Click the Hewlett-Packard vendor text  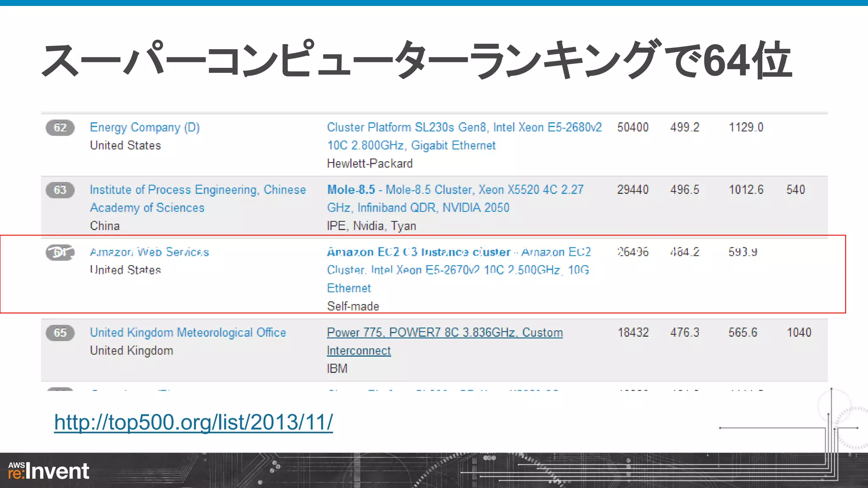coord(370,164)
